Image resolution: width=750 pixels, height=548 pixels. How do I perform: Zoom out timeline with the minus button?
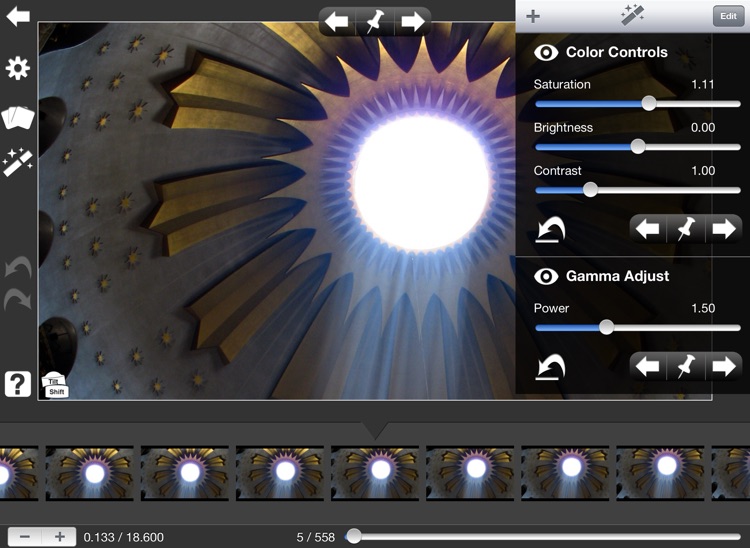[x=25, y=537]
